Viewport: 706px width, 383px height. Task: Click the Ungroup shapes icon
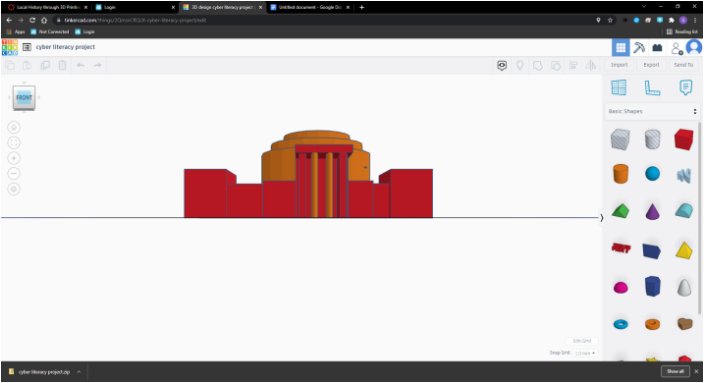pyautogui.click(x=556, y=66)
